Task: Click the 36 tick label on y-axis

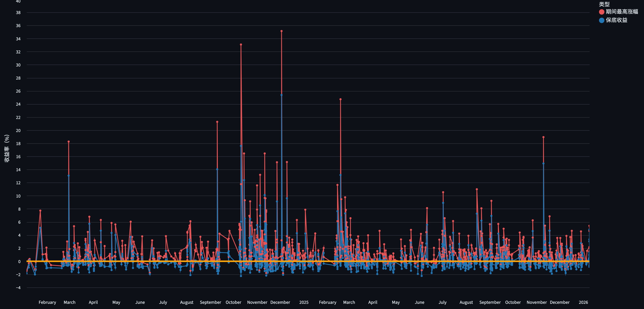Action: (18, 26)
